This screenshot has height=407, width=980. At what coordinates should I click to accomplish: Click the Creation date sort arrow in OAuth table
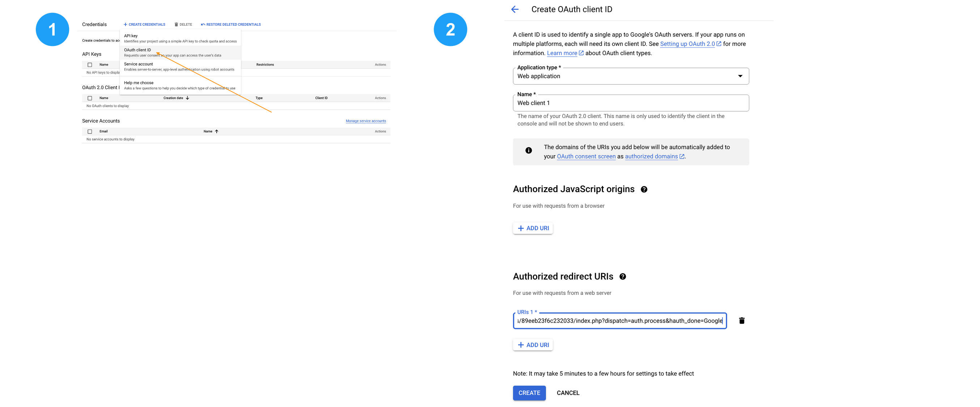pos(187,98)
